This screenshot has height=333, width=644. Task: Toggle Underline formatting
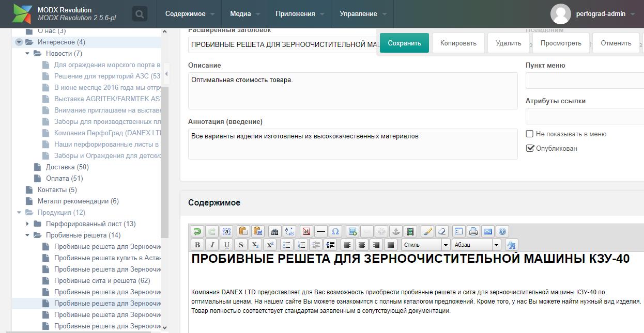click(226, 245)
